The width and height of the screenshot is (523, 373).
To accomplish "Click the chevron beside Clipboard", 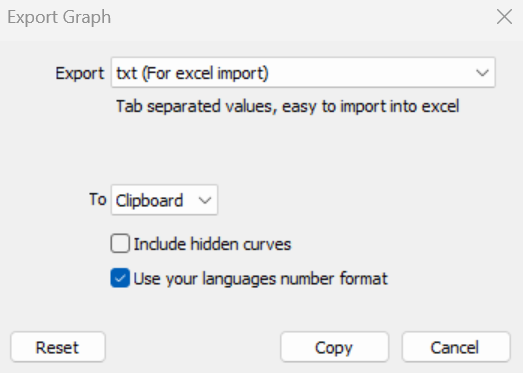I will [x=204, y=200].
